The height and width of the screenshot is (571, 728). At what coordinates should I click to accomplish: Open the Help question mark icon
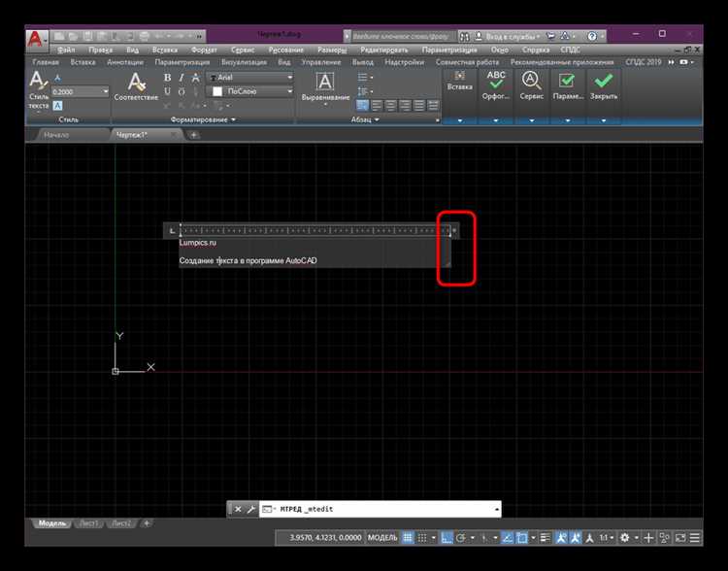(592, 36)
